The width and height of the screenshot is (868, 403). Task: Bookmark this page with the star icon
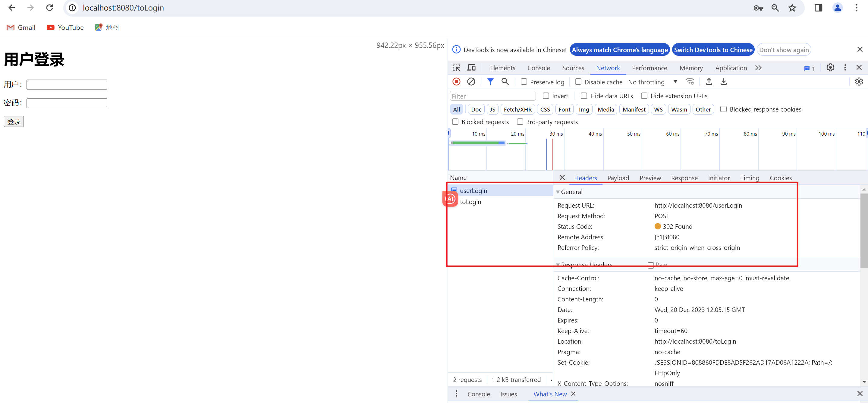(x=792, y=8)
